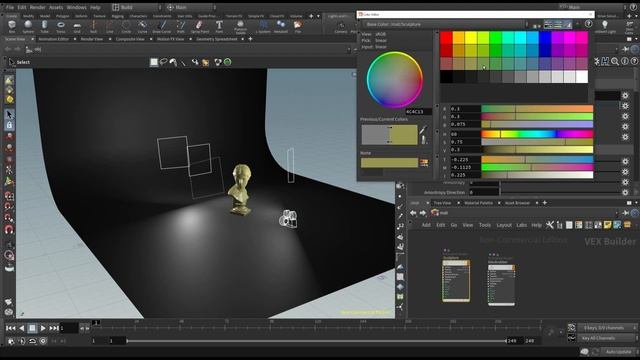Open the gear menu beside the topmost parameter
Image resolution: width=640 pixels, height=360 pixels.
pyautogui.click(x=625, y=96)
